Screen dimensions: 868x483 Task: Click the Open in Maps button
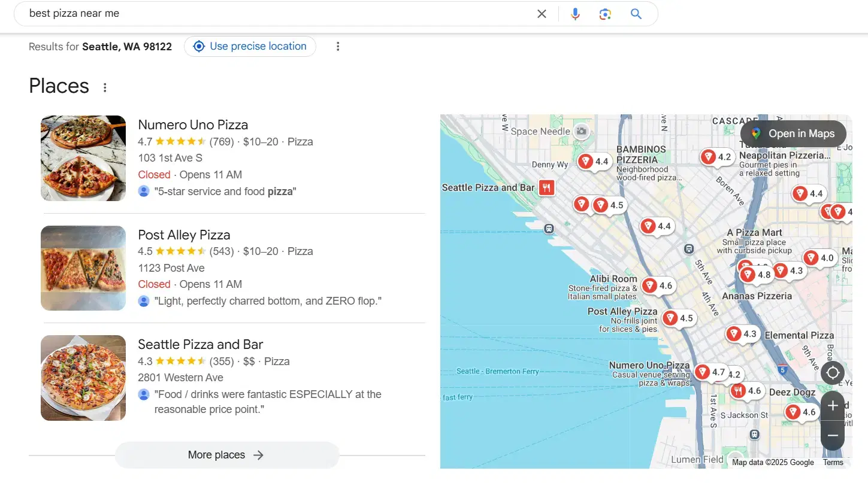[793, 133]
